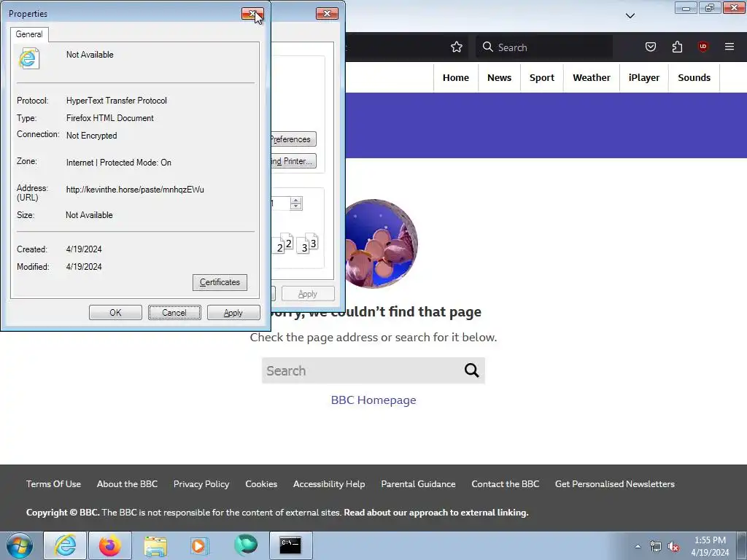Click the BBC page search magnifier button
The image size is (747, 560).
point(472,370)
